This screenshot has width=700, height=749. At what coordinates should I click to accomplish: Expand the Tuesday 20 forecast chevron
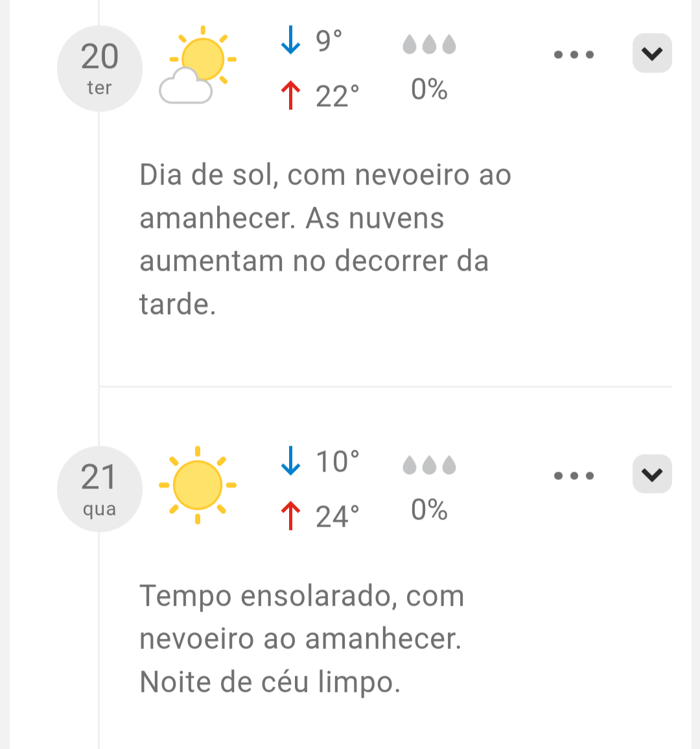pos(652,53)
